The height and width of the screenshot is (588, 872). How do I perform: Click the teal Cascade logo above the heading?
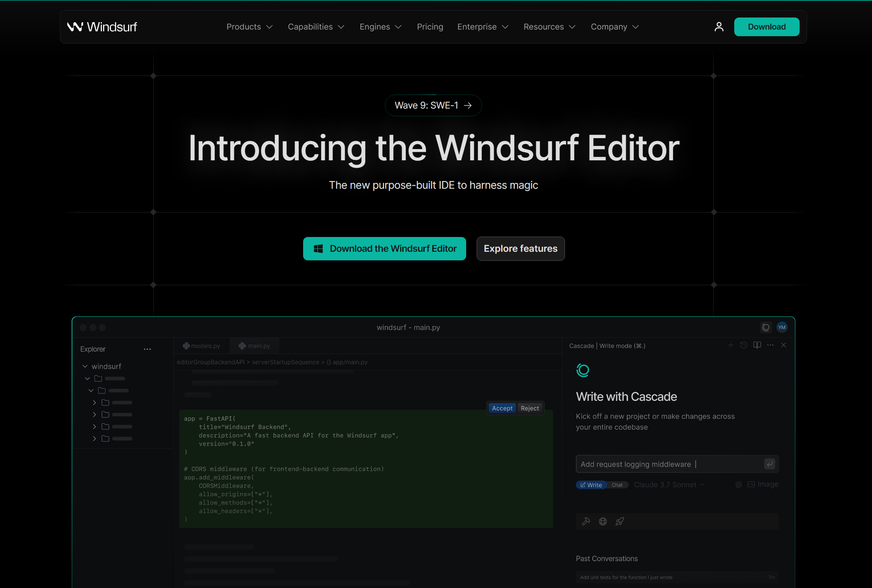point(583,370)
